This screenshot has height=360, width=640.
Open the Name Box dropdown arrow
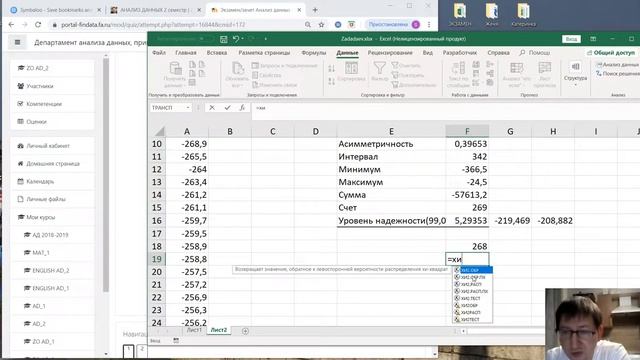click(188, 108)
